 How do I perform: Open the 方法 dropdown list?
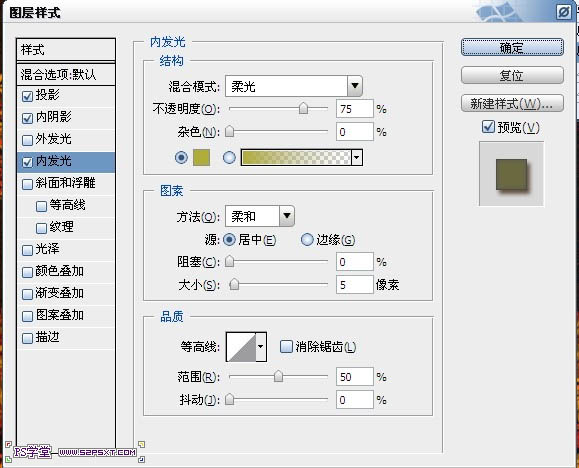click(x=260, y=216)
